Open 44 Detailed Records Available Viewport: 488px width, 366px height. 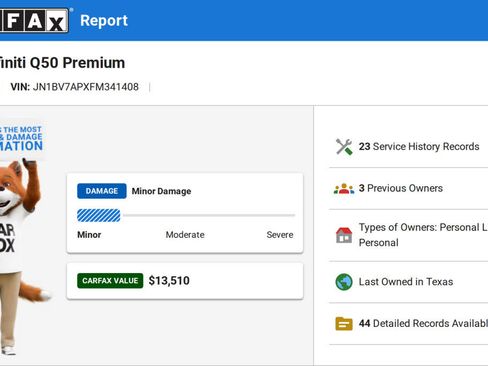[423, 323]
